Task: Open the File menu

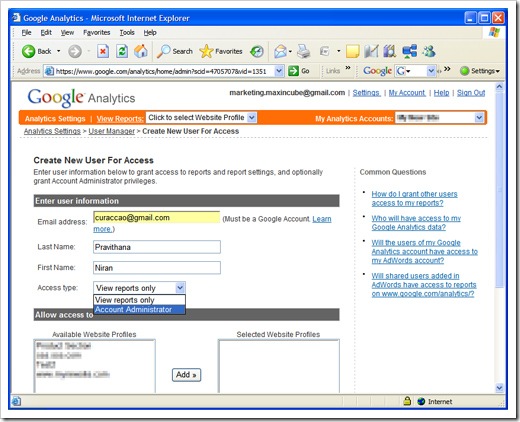Action: click(26, 32)
